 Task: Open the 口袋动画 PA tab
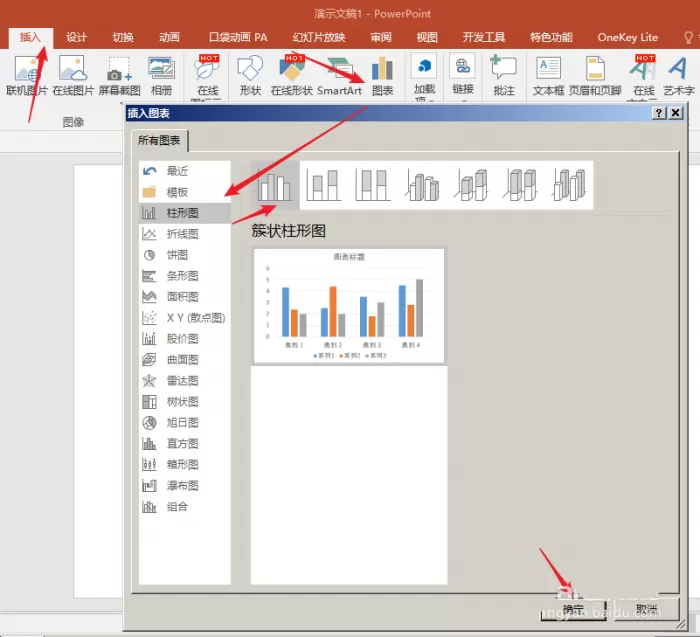pyautogui.click(x=238, y=37)
